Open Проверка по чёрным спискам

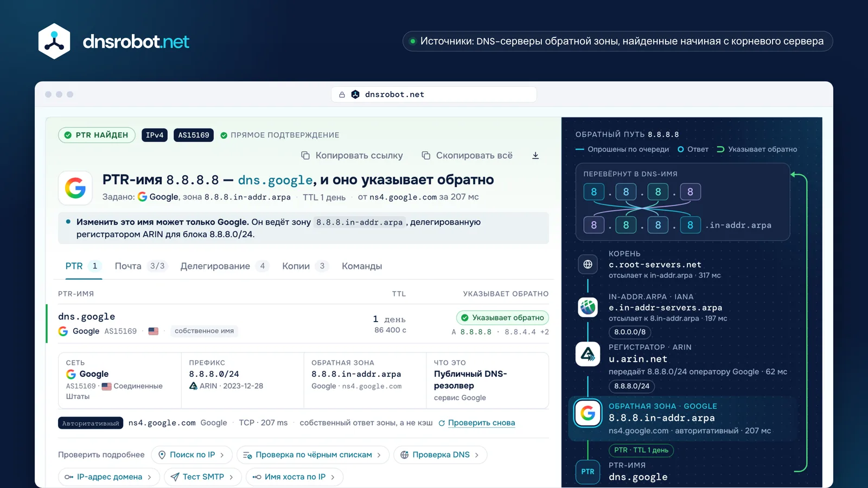(313, 455)
